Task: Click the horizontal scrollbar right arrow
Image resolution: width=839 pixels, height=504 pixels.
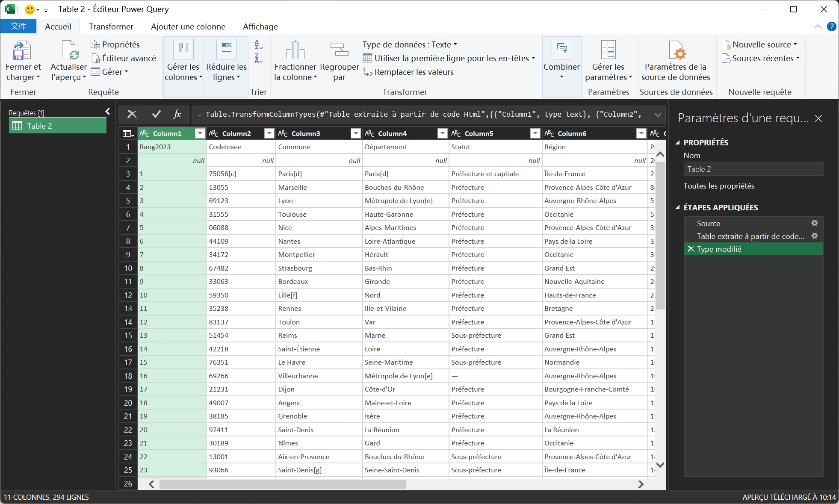Action: coord(641,484)
